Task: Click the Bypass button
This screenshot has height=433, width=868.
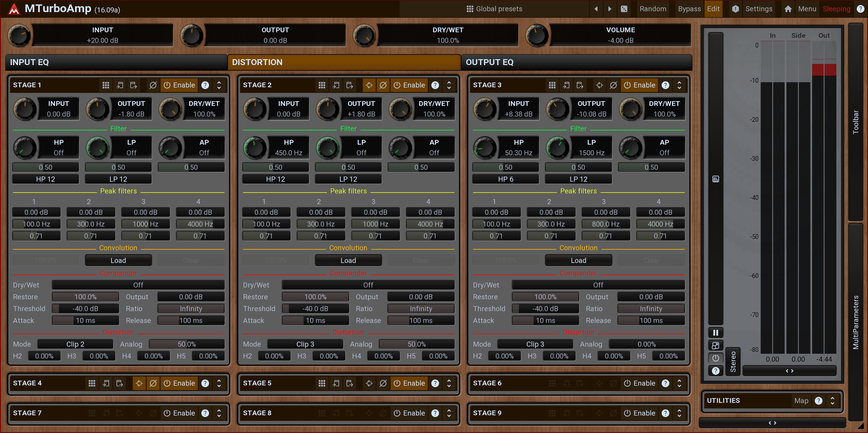Action: pyautogui.click(x=689, y=9)
